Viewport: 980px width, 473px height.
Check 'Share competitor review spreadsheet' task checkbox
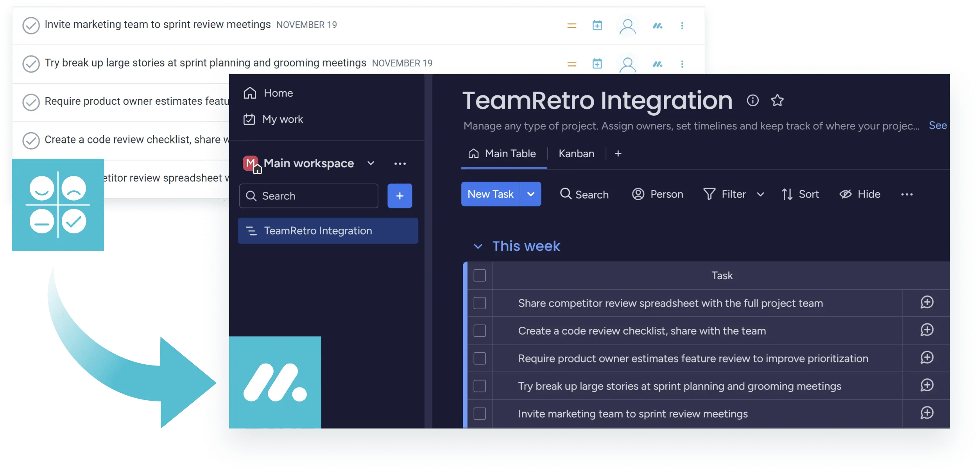tap(480, 303)
